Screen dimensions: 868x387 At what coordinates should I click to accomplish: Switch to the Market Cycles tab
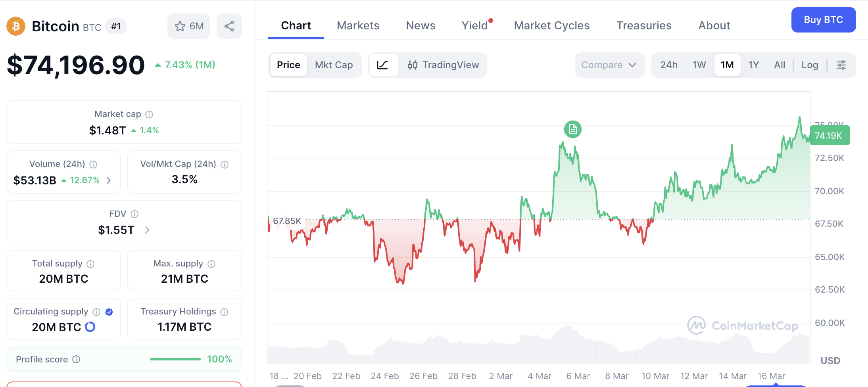[551, 26]
